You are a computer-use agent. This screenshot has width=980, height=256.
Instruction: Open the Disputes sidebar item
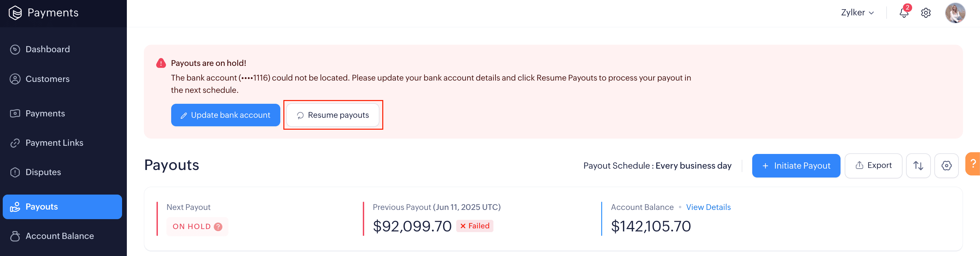43,172
